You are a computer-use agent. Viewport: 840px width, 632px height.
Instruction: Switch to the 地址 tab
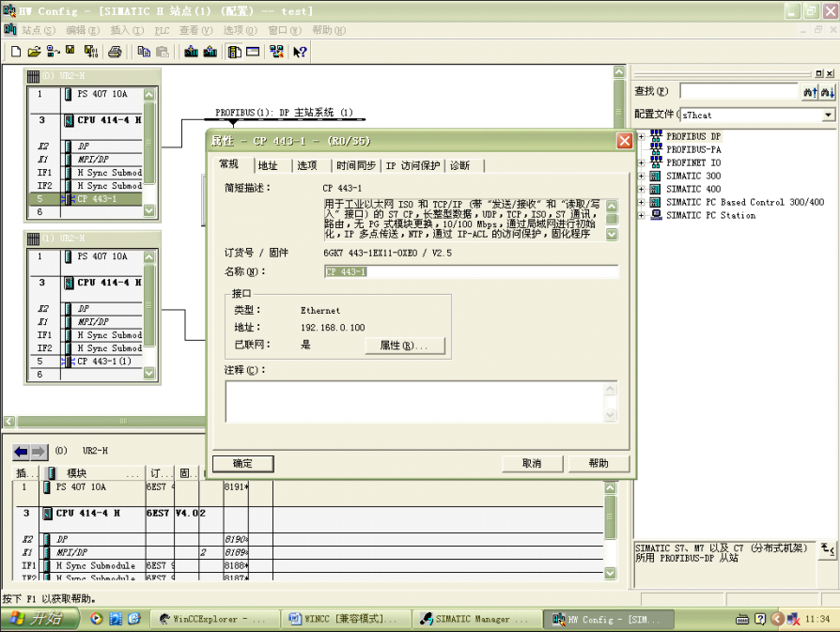click(x=268, y=165)
